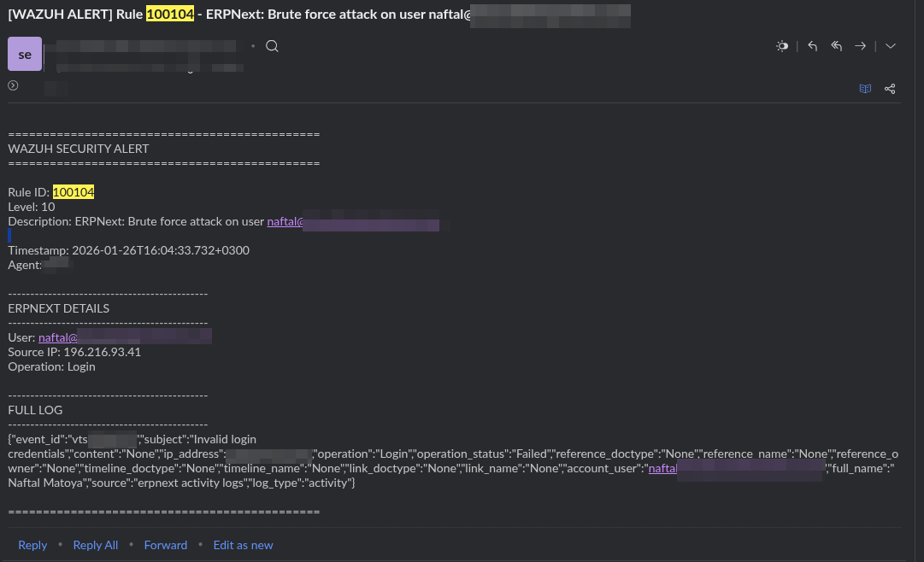This screenshot has height=562, width=924.
Task: Click the Reply All link at the bottom
Action: (x=96, y=545)
